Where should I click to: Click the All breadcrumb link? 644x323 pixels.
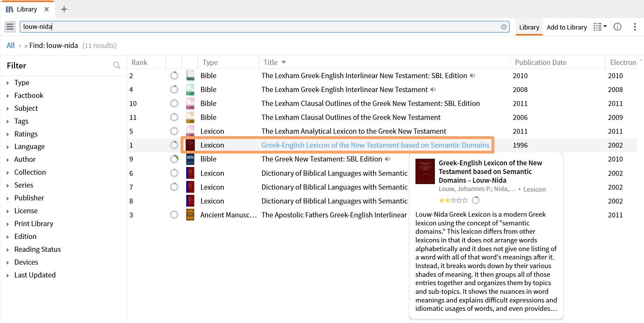pos(11,45)
